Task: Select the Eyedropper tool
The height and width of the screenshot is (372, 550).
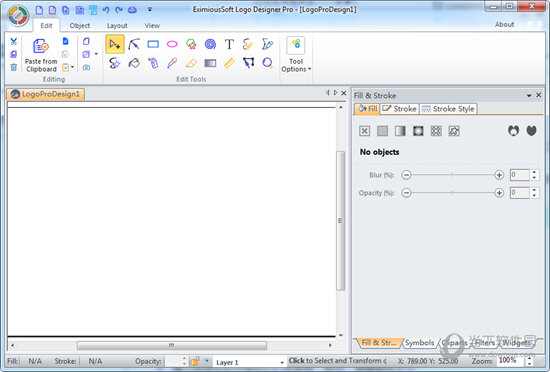Action: tap(172, 63)
